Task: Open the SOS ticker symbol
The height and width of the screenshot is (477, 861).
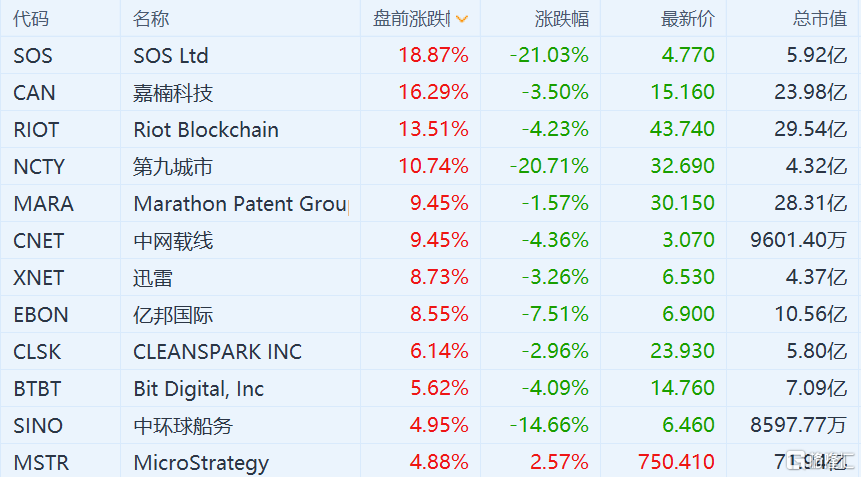Action: [x=33, y=55]
